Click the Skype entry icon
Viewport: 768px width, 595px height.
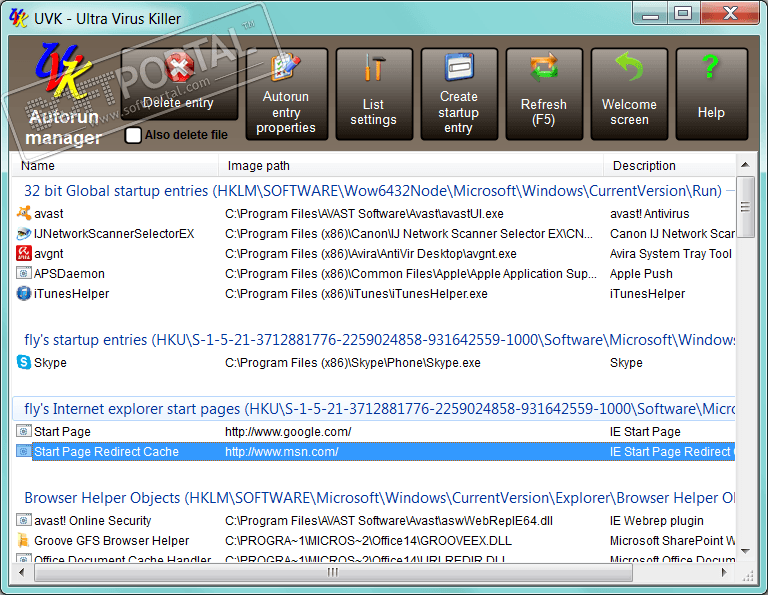point(24,362)
